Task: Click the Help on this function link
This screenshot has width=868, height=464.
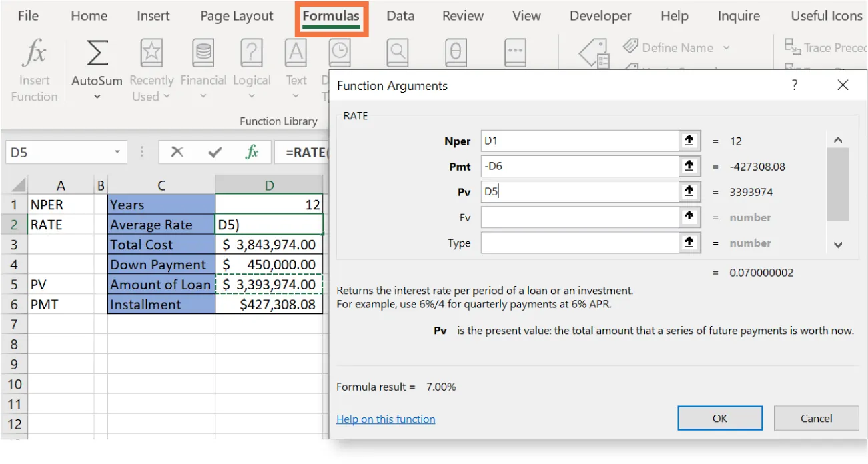Action: (x=386, y=419)
